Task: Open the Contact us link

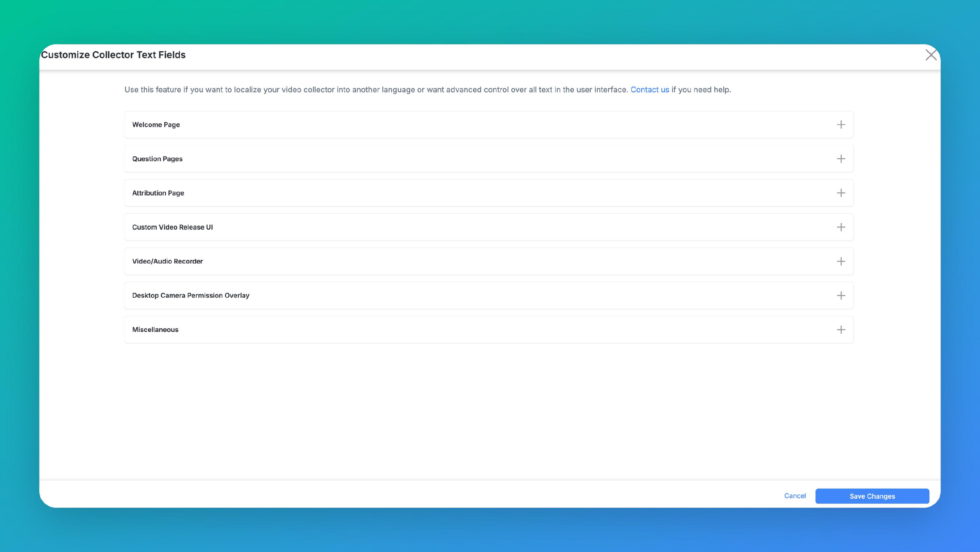Action: [x=649, y=90]
